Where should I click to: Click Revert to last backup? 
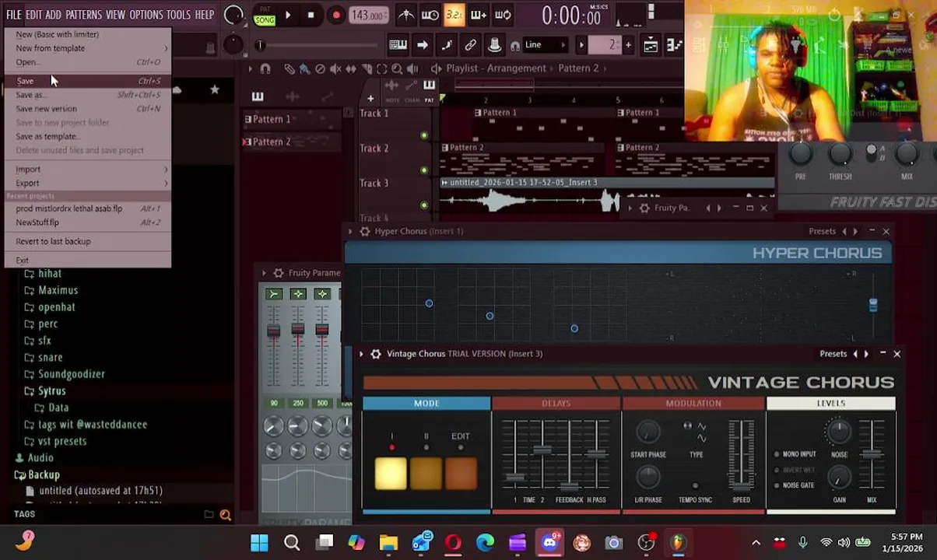pyautogui.click(x=88, y=241)
